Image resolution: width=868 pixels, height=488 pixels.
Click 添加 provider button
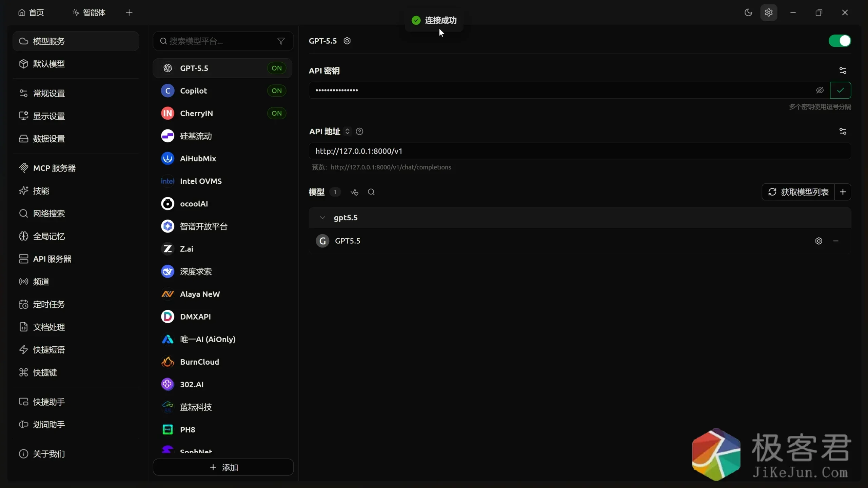click(x=223, y=467)
